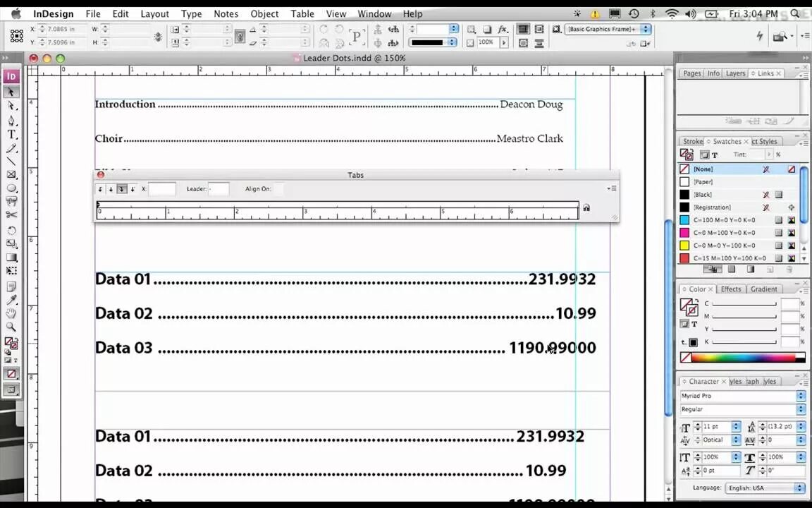Screen dimensions: 812x508
Task: Click the X position field in Tabs panel
Action: [162, 189]
